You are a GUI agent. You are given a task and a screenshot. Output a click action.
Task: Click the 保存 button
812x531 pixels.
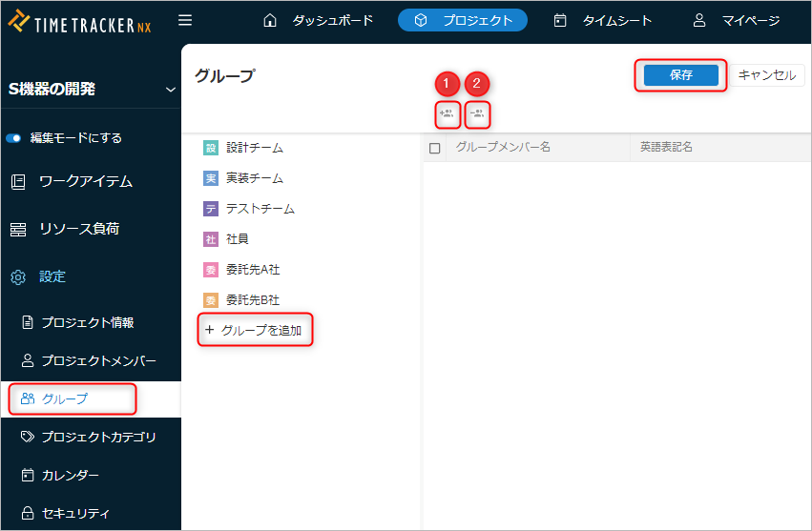pyautogui.click(x=680, y=75)
